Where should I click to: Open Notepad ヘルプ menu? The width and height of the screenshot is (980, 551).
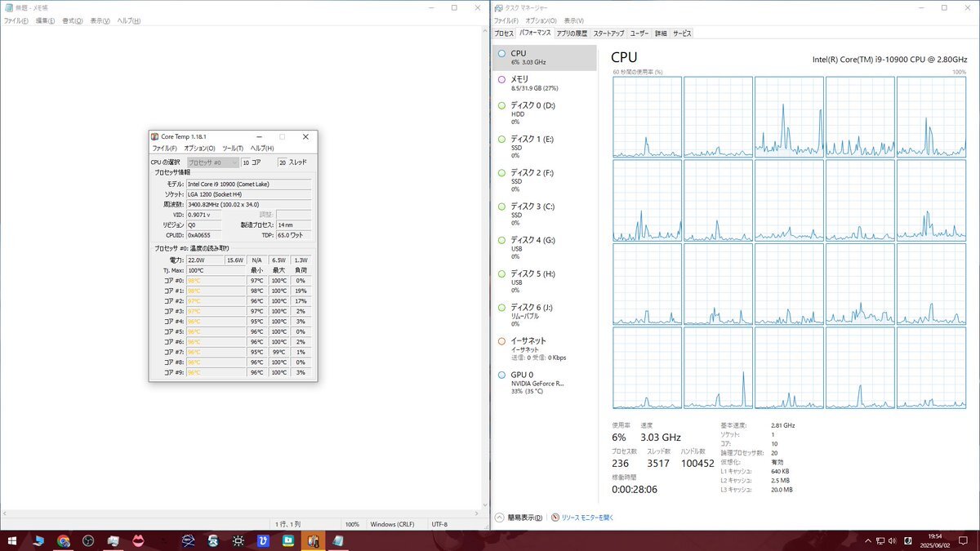pos(129,20)
